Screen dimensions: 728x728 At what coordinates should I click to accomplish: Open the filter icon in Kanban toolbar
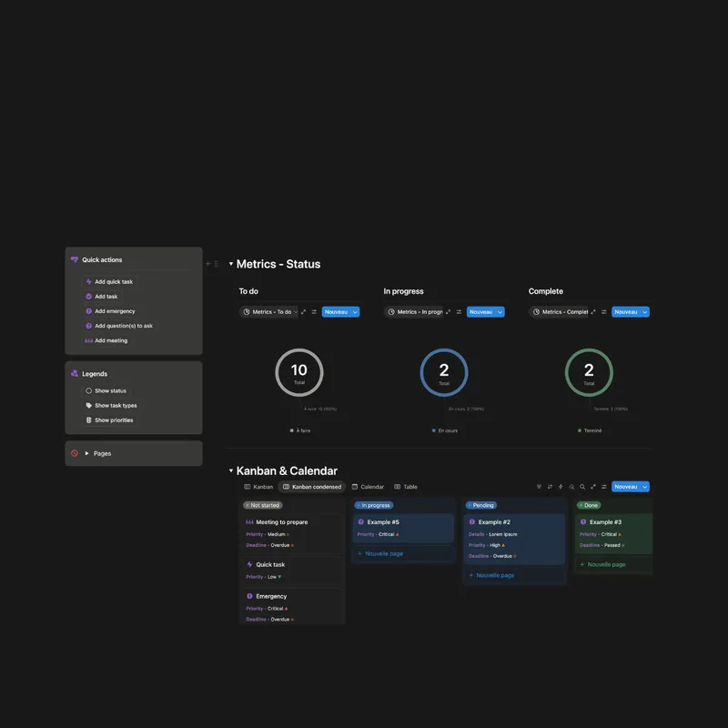click(539, 487)
